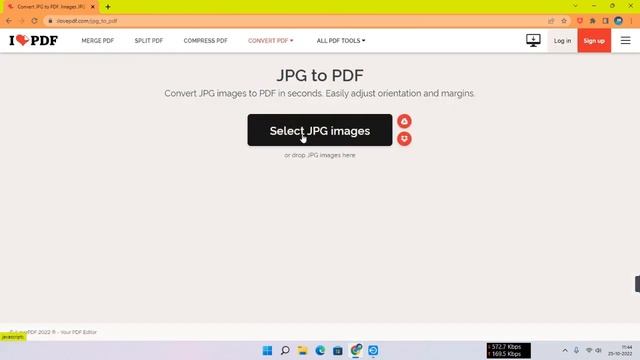
Task: Click the network speed meter widget
Action: (x=509, y=350)
